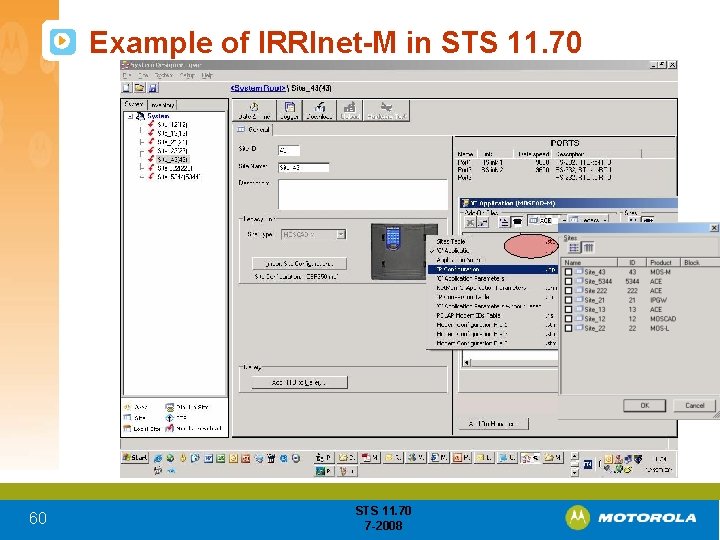This screenshot has width=720, height=540.
Task: Click the MOSCAD unit device image
Action: (x=400, y=251)
